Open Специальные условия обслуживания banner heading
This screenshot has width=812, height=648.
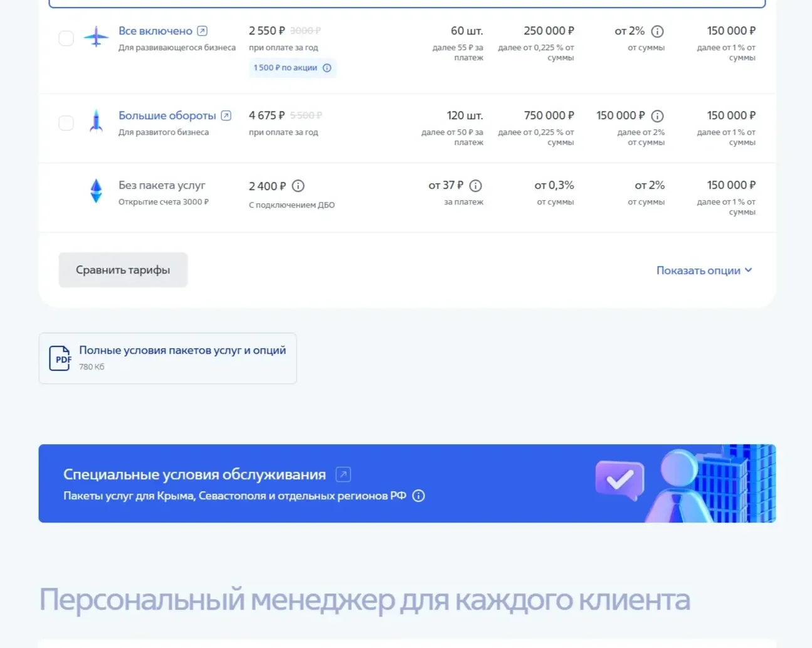pyautogui.click(x=194, y=475)
